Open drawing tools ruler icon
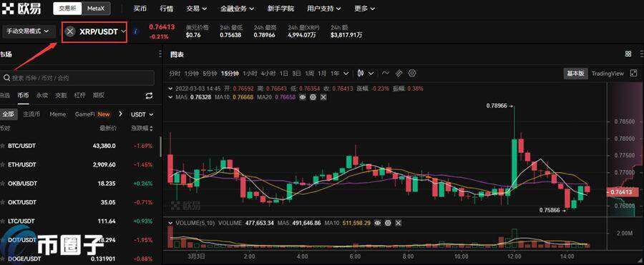This screenshot has width=644, height=265. click(399, 74)
